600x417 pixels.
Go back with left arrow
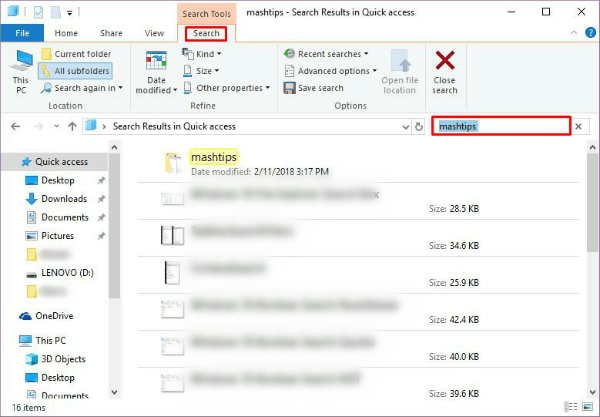pos(15,126)
